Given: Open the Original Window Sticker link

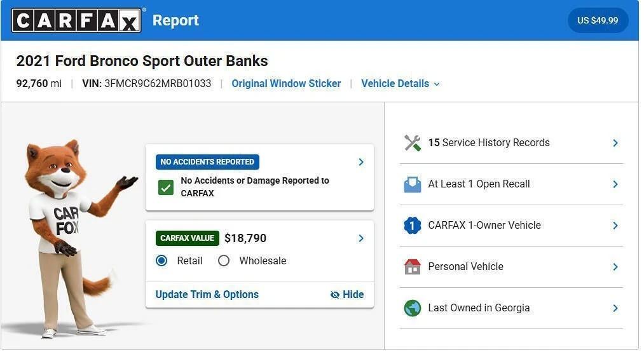Looking at the screenshot, I should (x=286, y=84).
